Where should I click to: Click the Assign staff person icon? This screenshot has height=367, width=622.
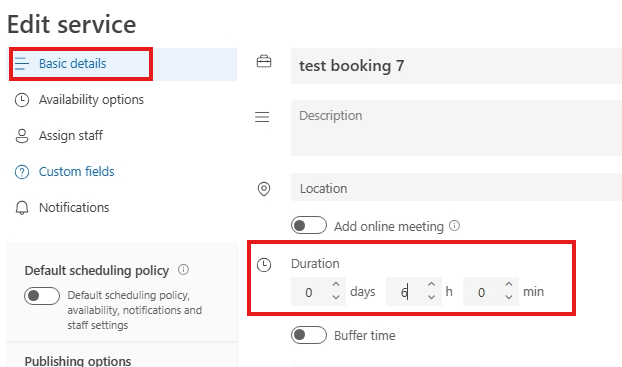tap(22, 136)
